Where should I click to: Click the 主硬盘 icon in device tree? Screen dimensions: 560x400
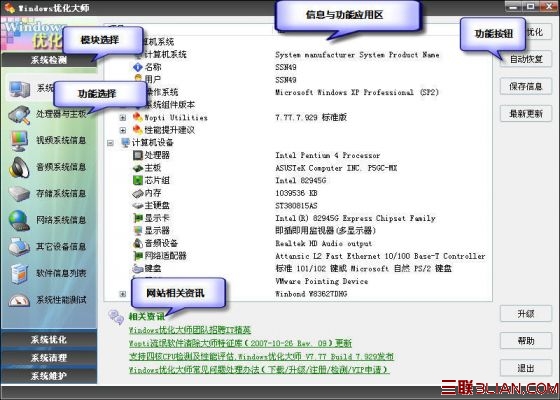click(x=138, y=206)
